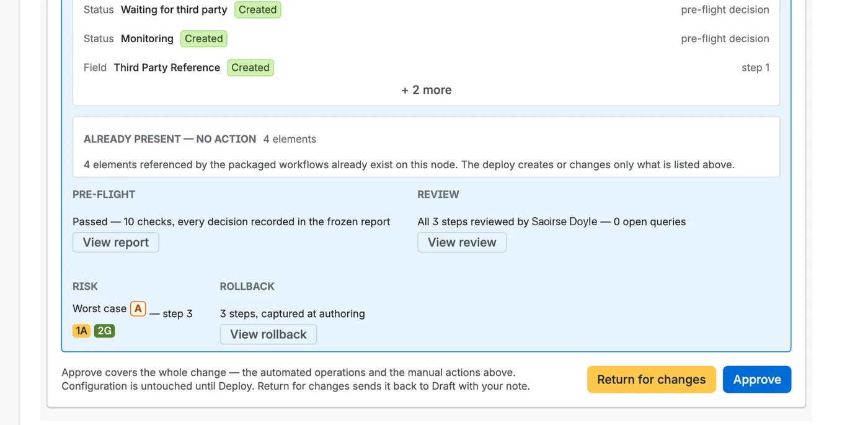Click 'Approve covers the whole change' note
Screen dimensions: 868x425
pos(296,379)
